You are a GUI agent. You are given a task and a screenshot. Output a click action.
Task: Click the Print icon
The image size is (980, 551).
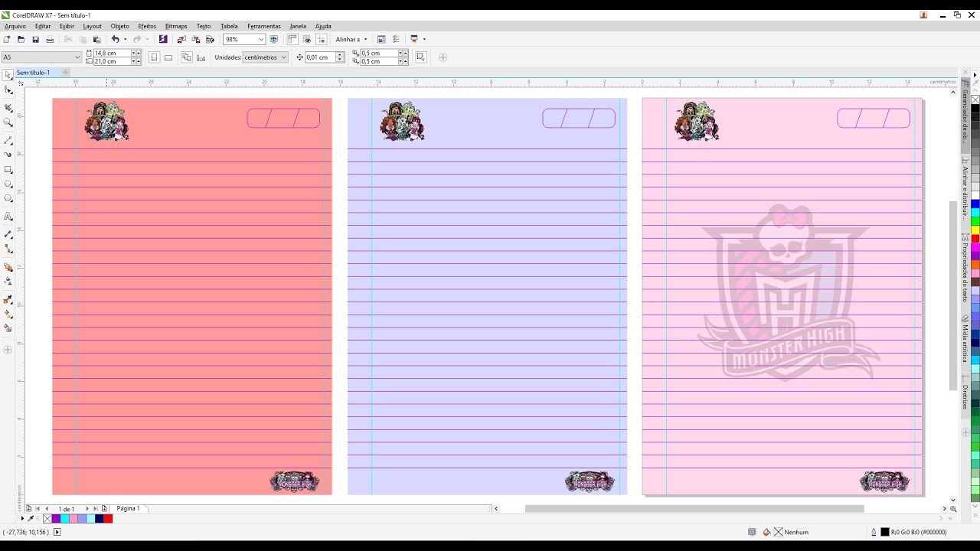(50, 39)
